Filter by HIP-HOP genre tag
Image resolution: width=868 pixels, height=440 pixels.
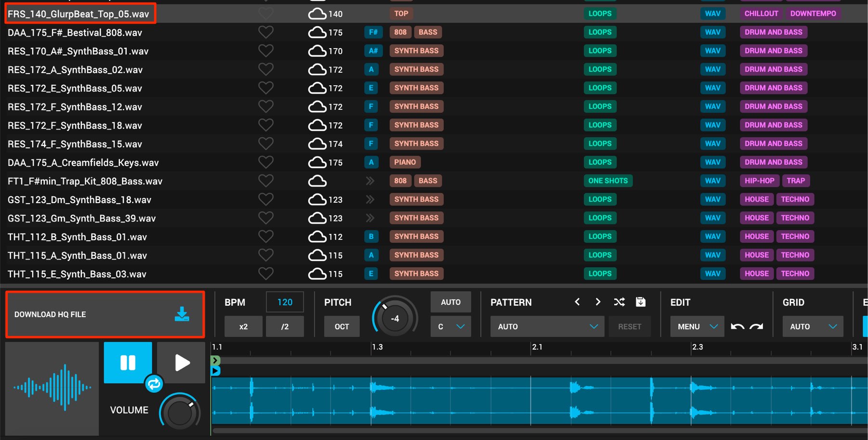(759, 181)
